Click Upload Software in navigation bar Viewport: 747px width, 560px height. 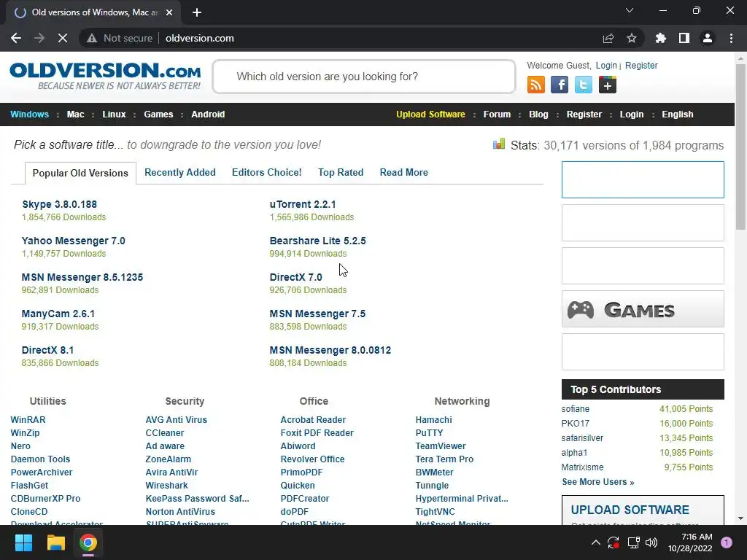click(x=430, y=114)
